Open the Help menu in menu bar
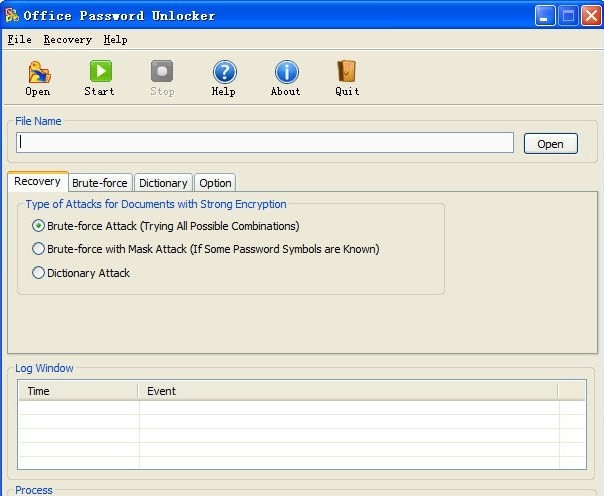 (115, 39)
